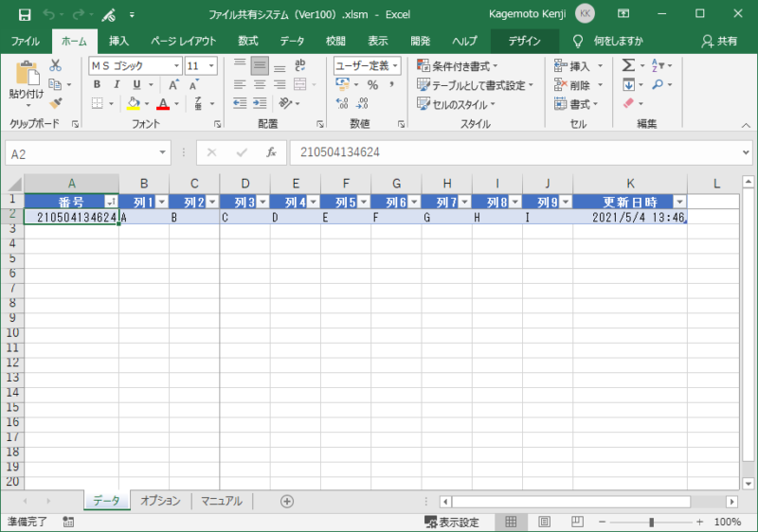Apply the fill color bucket icon

click(x=134, y=103)
